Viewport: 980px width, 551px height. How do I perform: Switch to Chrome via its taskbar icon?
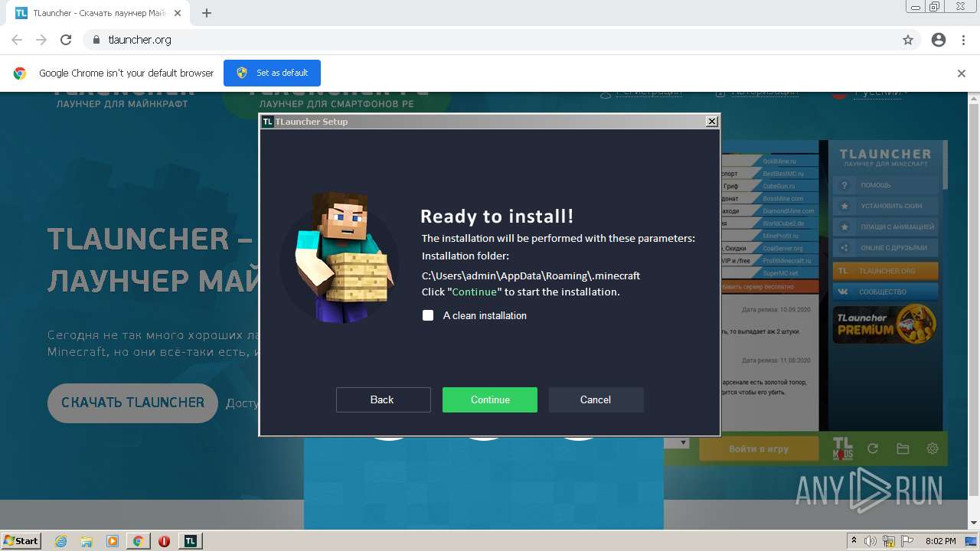tap(139, 541)
